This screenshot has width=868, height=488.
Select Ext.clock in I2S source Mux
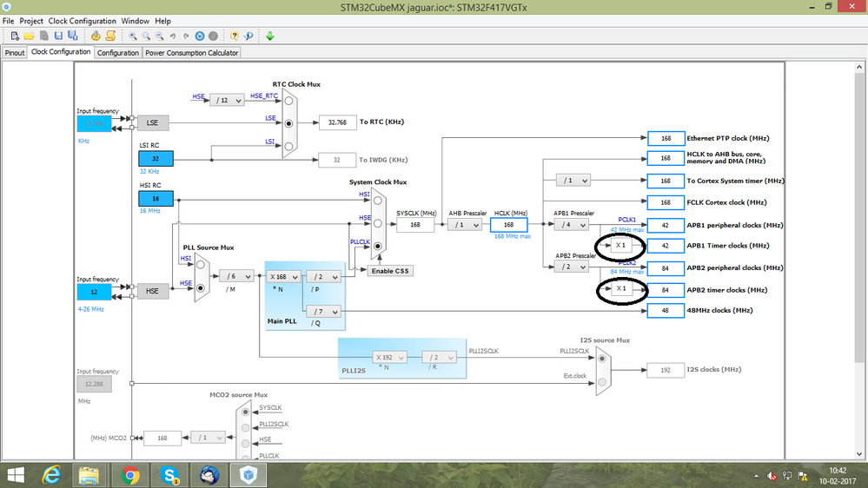(x=602, y=382)
